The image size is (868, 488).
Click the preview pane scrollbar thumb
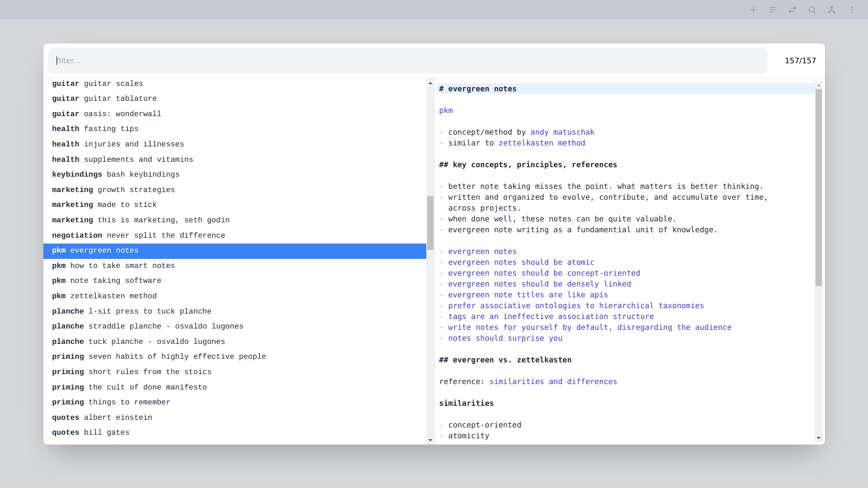819,188
